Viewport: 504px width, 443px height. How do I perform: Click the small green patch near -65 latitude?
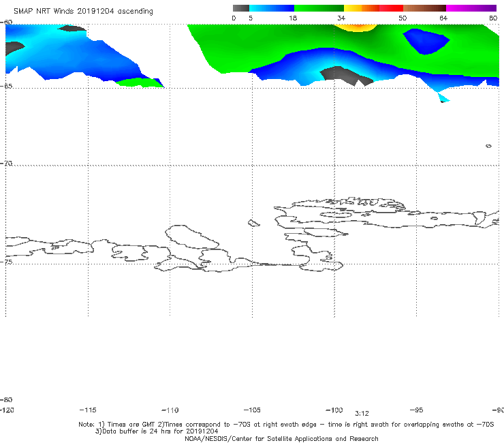coord(140,82)
